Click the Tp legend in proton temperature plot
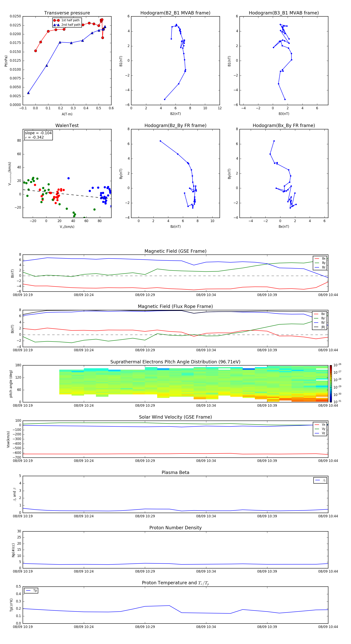 (31, 591)
